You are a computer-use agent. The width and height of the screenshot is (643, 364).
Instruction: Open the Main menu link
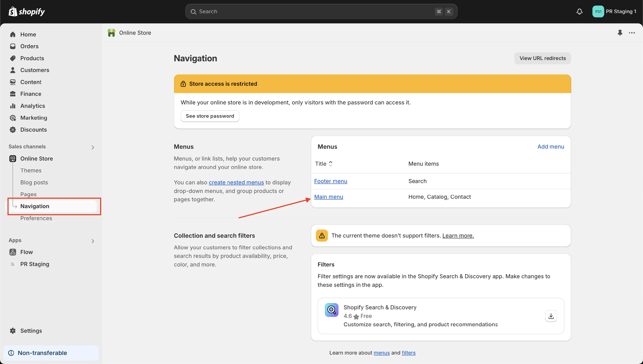click(329, 197)
